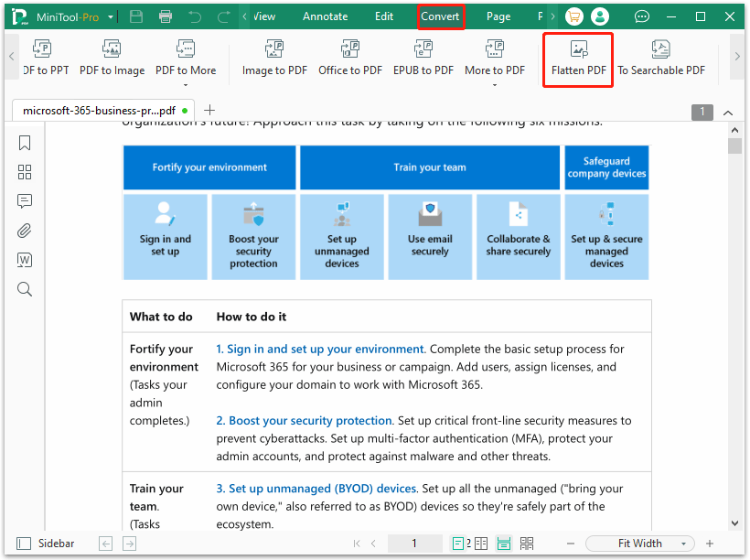The height and width of the screenshot is (560, 750).
Task: Open the page thumbnails panel icon
Action: [25, 172]
